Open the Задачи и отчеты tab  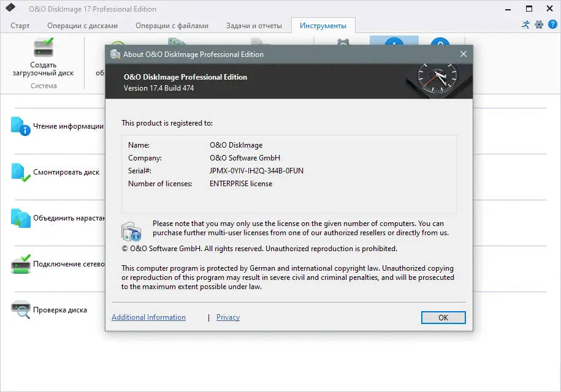(254, 26)
